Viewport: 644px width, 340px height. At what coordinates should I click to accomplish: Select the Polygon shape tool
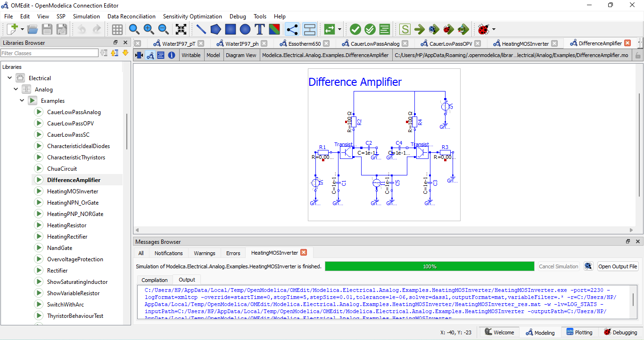216,29
